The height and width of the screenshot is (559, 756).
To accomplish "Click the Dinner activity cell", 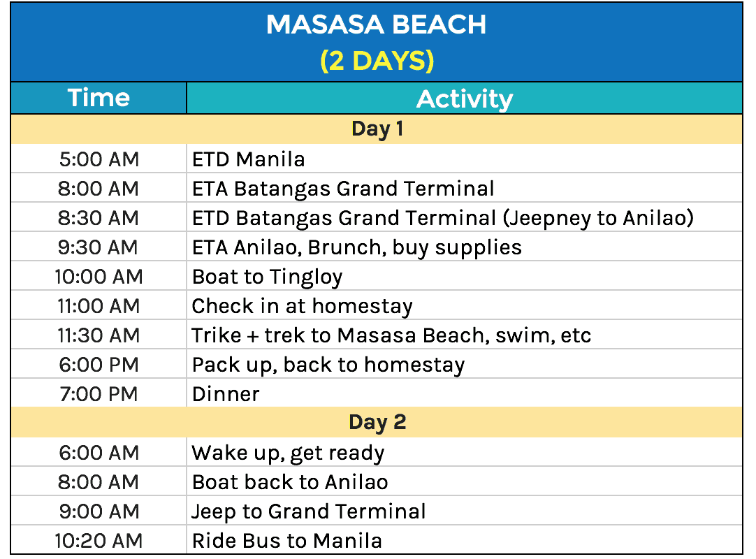I will pyautogui.click(x=226, y=394).
